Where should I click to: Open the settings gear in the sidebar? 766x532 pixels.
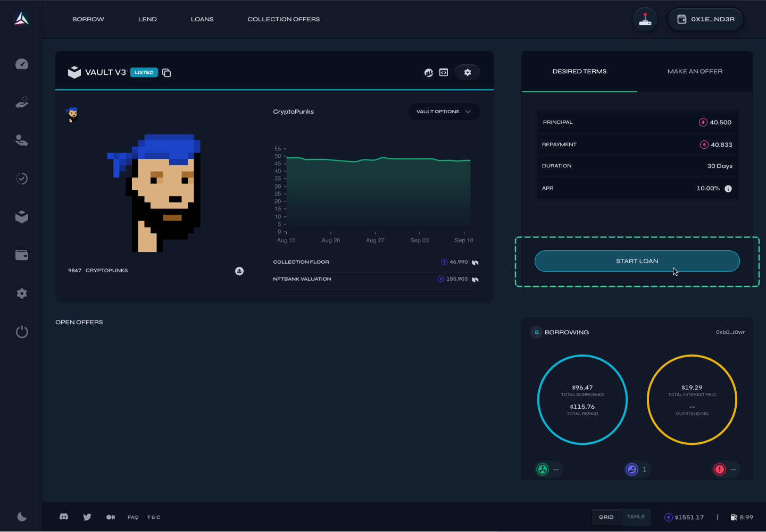[x=22, y=293]
